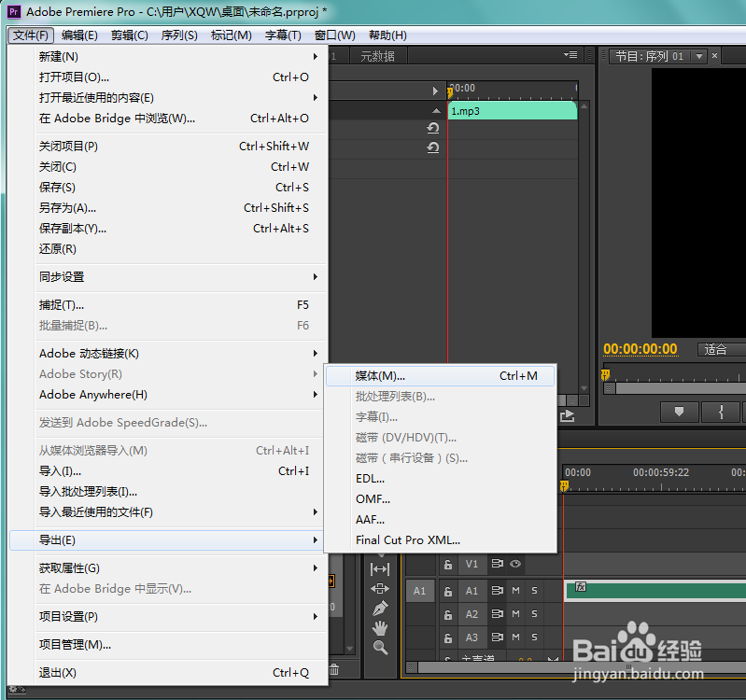Image resolution: width=746 pixels, height=700 pixels.
Task: Toggle lock on audio track A3
Action: click(x=448, y=637)
